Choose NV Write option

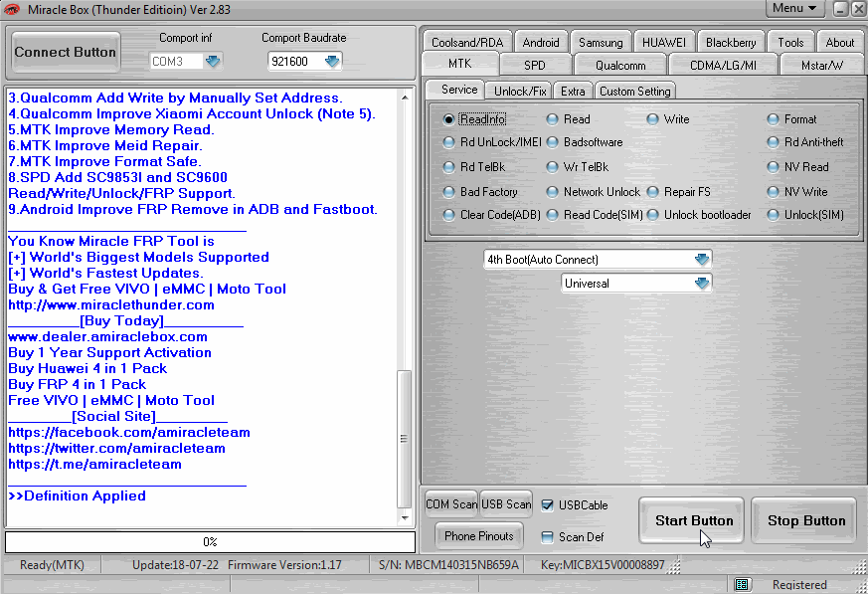(x=773, y=192)
